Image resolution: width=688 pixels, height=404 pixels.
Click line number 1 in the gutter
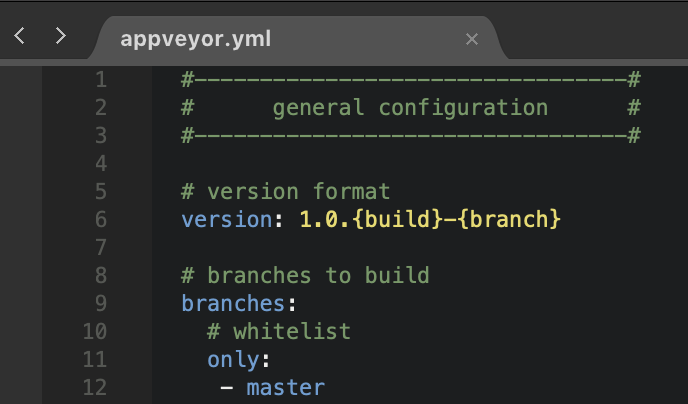point(101,79)
